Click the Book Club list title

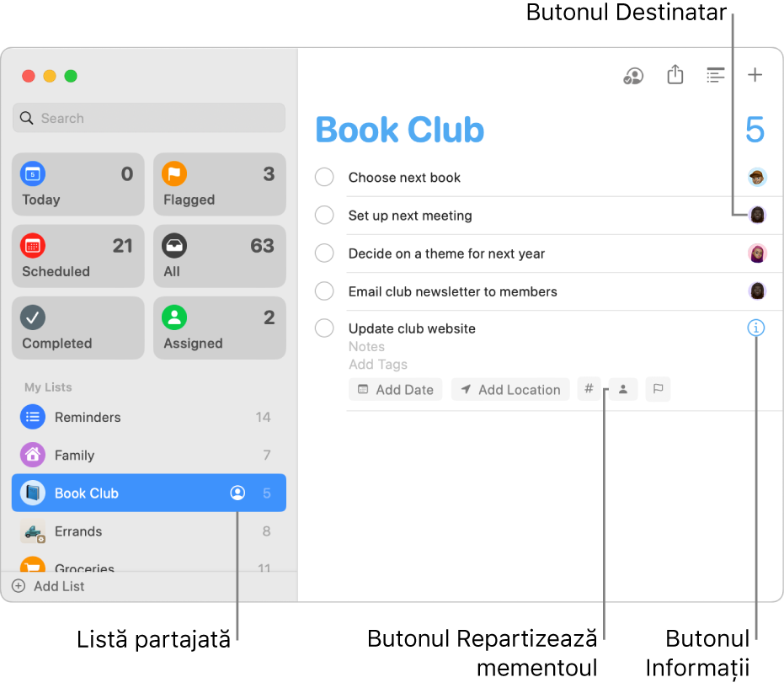(400, 130)
